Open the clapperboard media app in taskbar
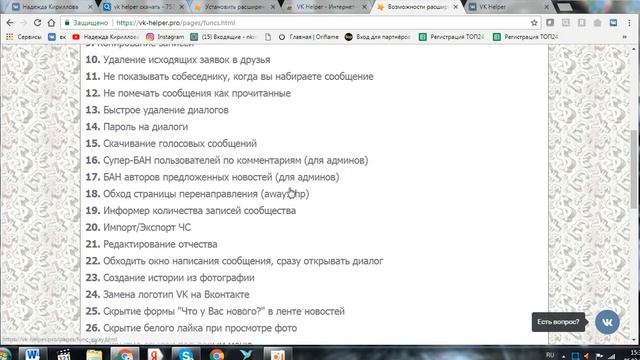The width and height of the screenshot is (640, 360). (64, 354)
